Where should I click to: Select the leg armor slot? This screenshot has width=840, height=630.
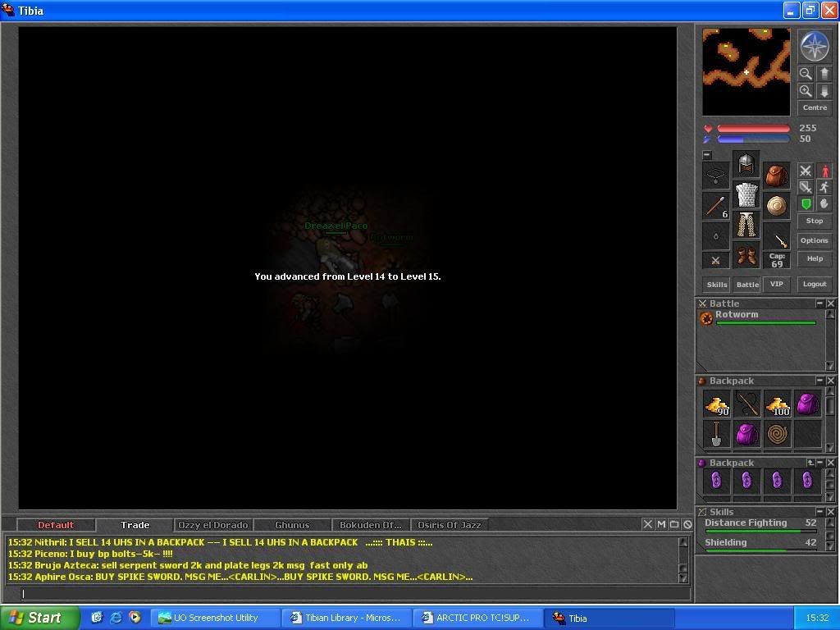746,225
